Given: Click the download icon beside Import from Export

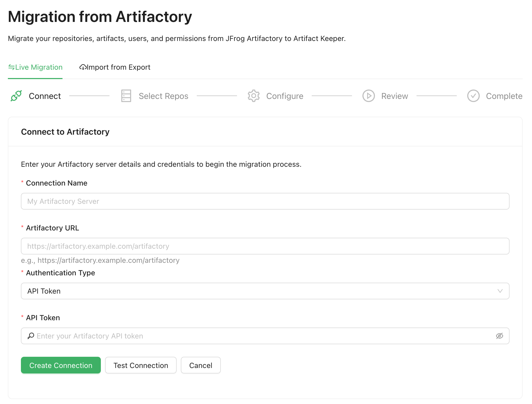Looking at the screenshot, I should tap(83, 67).
